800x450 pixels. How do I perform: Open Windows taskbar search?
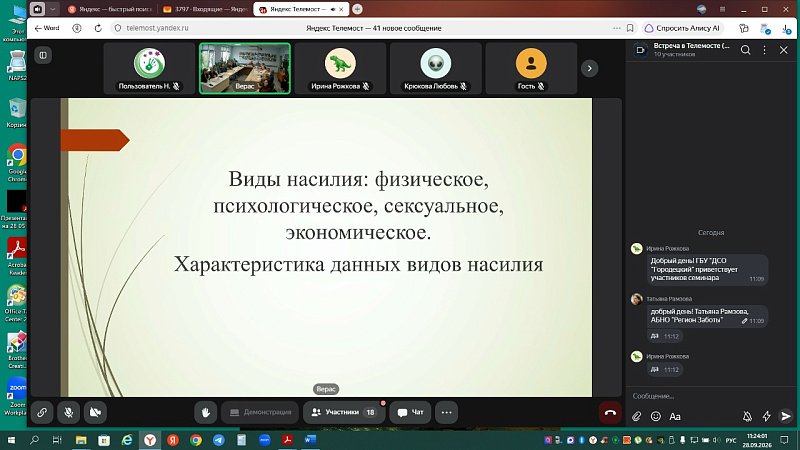pos(34,440)
